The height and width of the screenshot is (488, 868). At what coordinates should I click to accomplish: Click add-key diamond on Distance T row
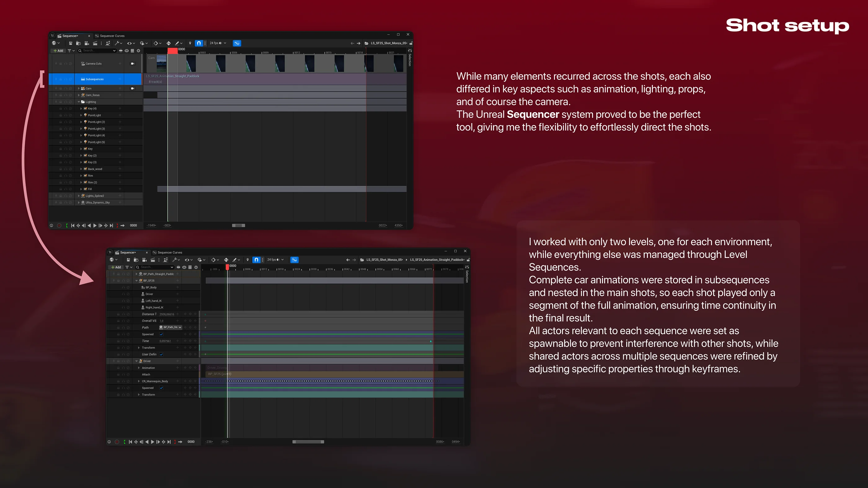[190, 314]
